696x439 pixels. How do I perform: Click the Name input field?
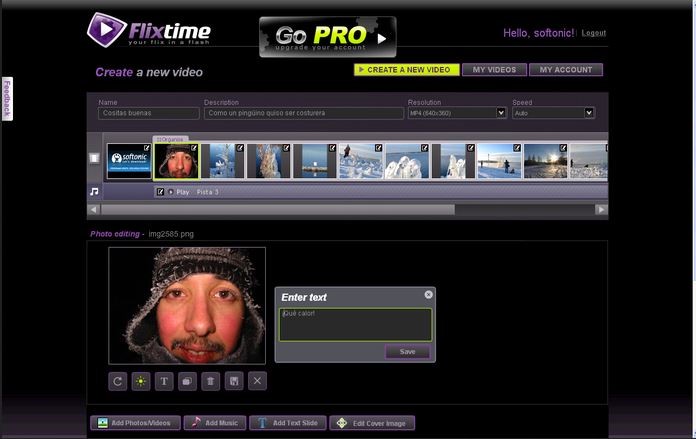click(x=148, y=113)
